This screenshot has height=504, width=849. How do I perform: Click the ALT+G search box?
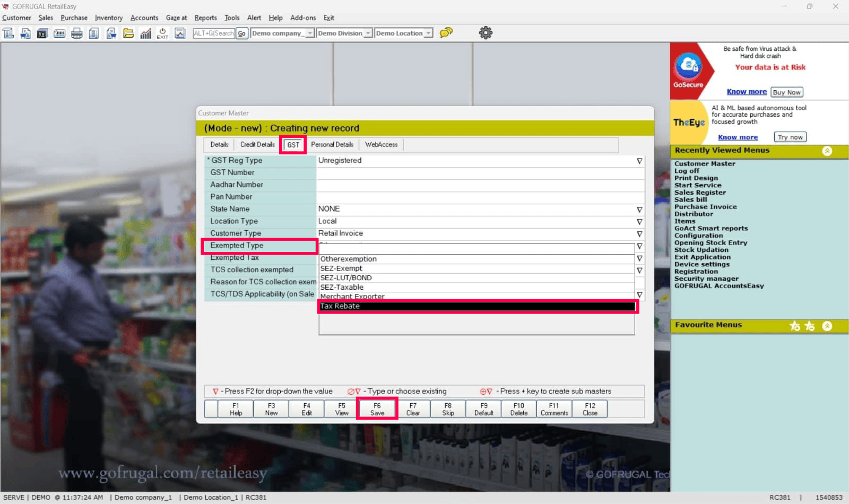[214, 33]
